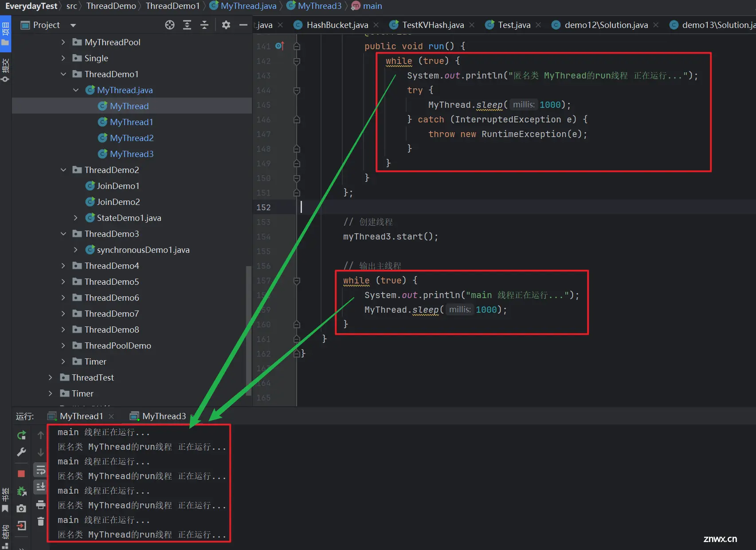Switch to Test.java editor tab
The height and width of the screenshot is (550, 756).
tap(514, 25)
